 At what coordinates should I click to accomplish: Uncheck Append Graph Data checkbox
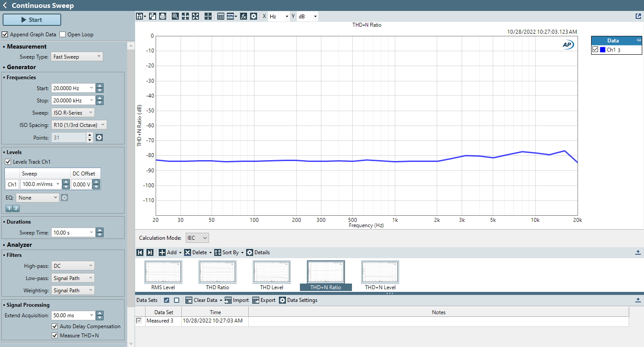tap(5, 35)
